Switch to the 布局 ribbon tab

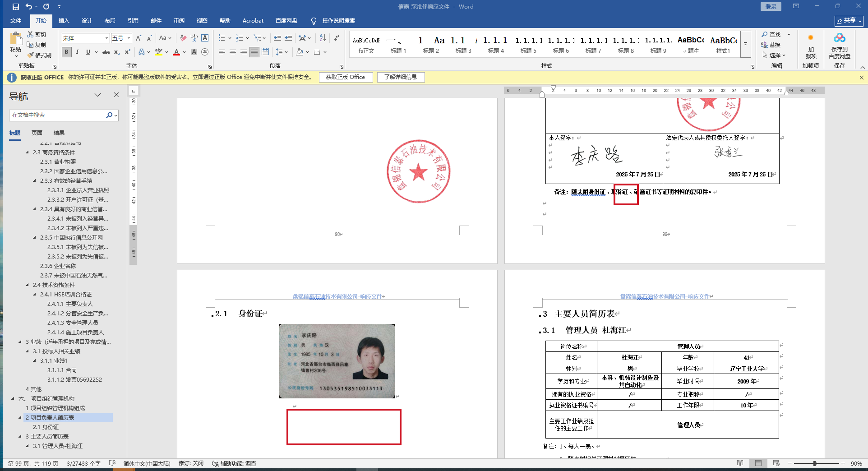tap(110, 21)
